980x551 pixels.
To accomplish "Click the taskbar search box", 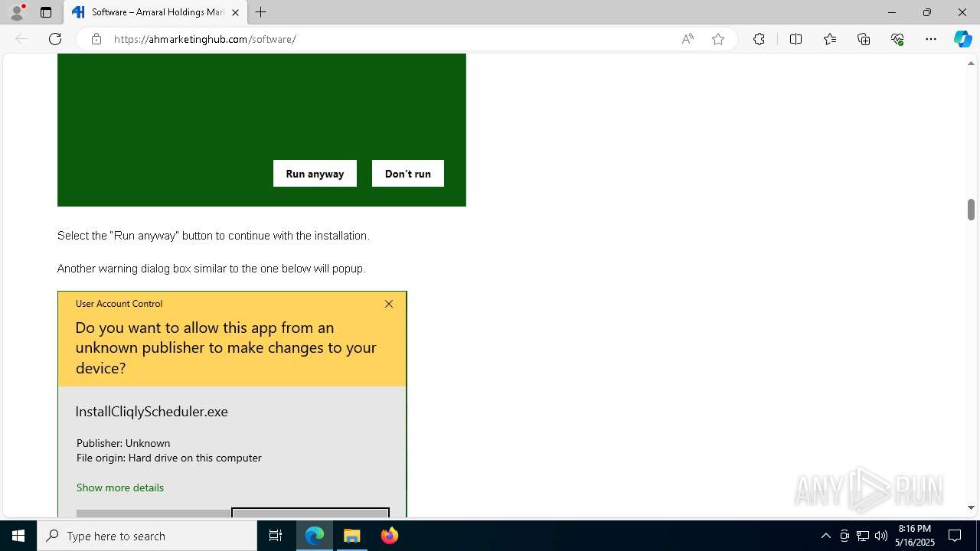I will 147,536.
